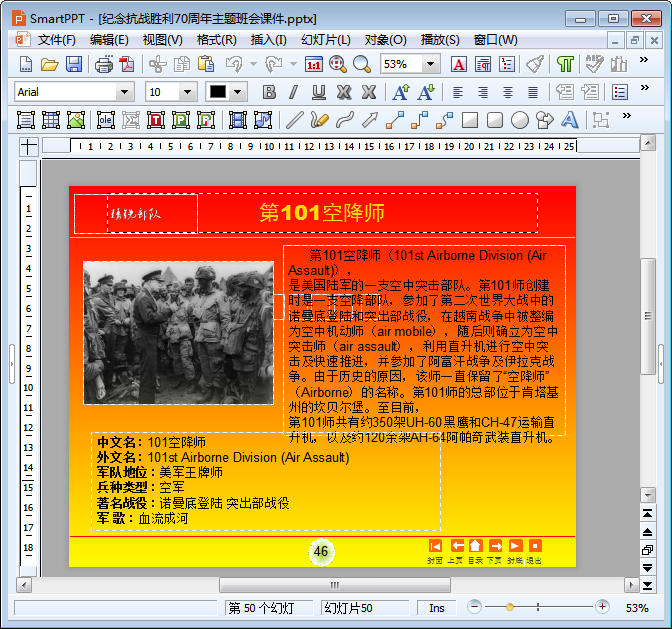
Task: Insert picture frame icon
Action: coord(76,120)
